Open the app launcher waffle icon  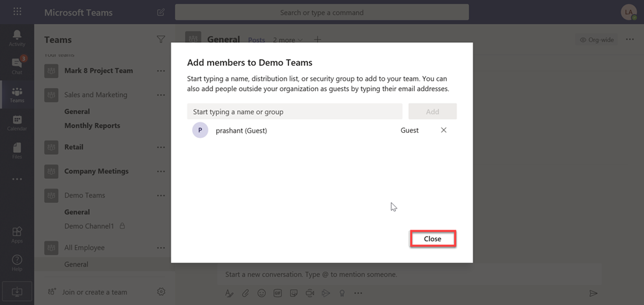17,12
